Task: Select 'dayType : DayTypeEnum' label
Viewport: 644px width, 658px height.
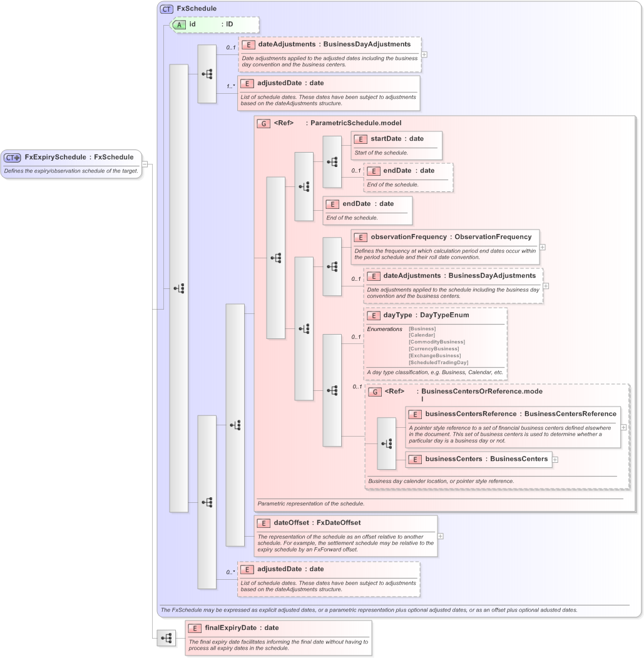Action: pos(426,315)
